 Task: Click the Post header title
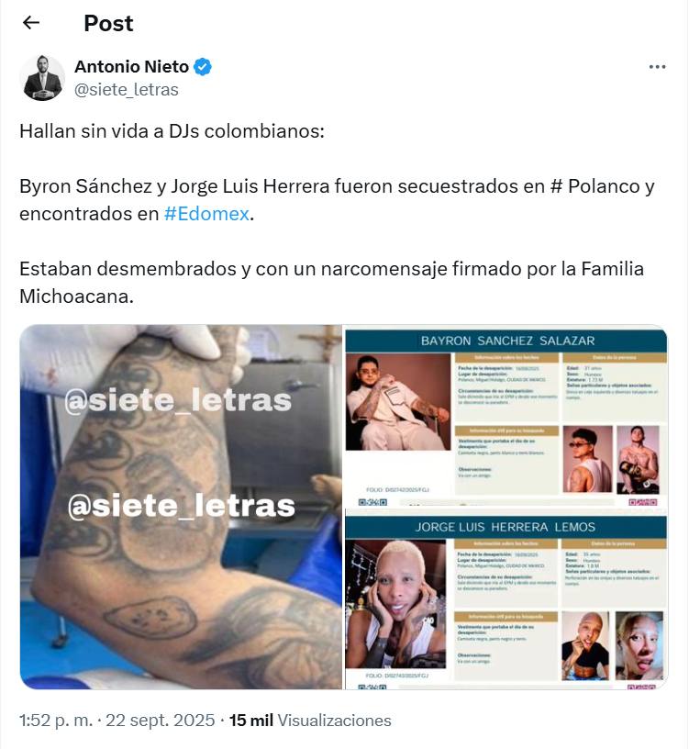pos(108,23)
